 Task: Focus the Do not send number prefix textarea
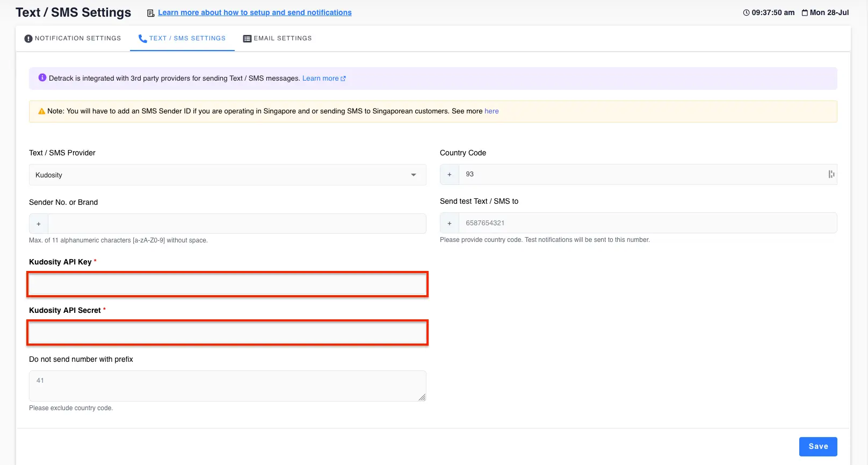(227, 386)
